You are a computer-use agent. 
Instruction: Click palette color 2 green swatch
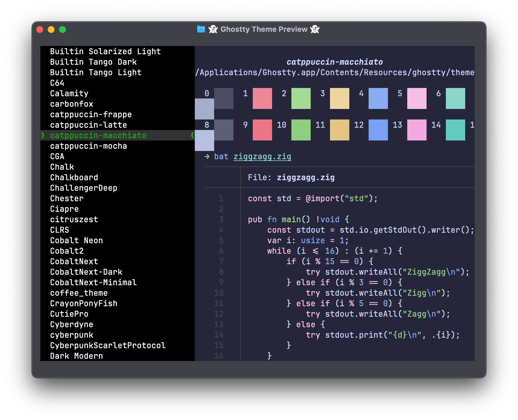301,98
